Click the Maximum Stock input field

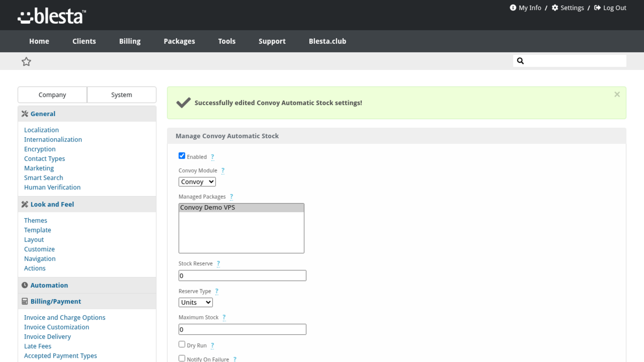242,329
